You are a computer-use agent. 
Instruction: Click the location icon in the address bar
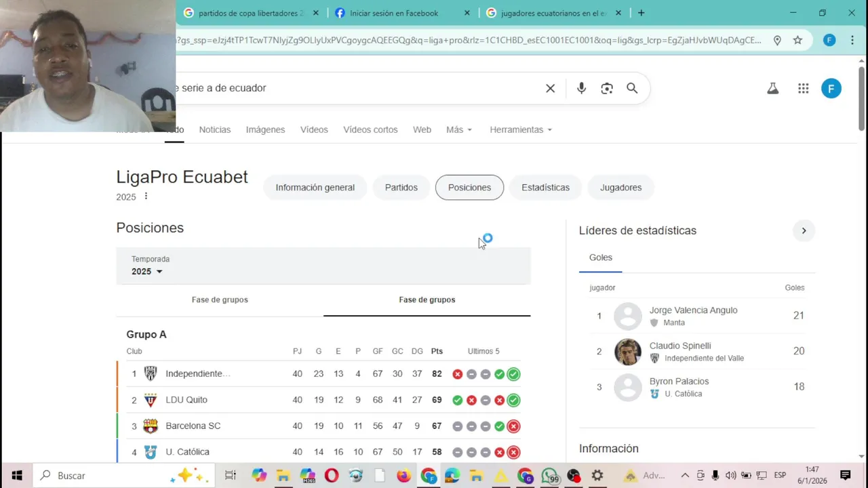pyautogui.click(x=777, y=40)
